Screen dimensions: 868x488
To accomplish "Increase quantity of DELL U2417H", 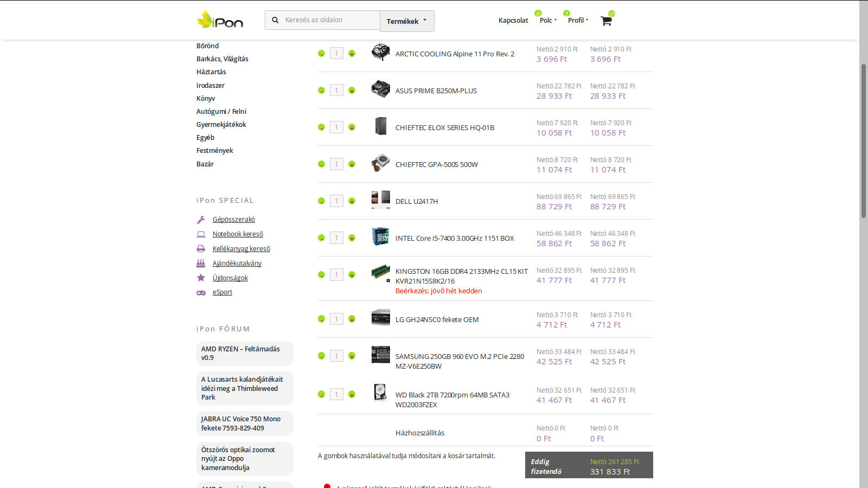I will click(x=352, y=201).
